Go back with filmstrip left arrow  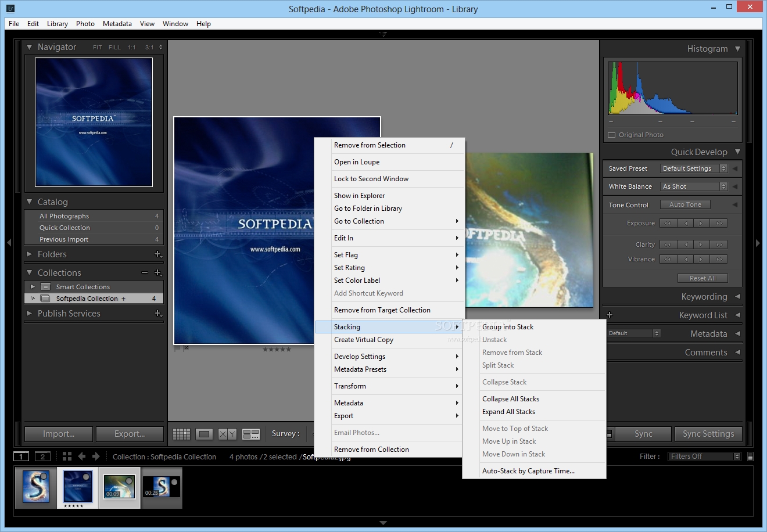pos(82,456)
